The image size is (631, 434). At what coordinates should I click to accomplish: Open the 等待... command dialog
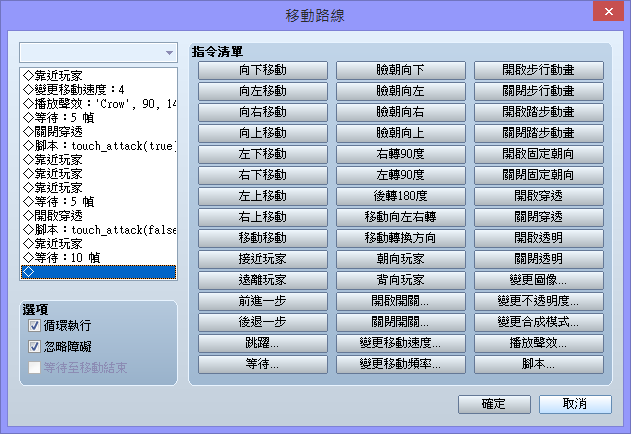click(x=262, y=364)
